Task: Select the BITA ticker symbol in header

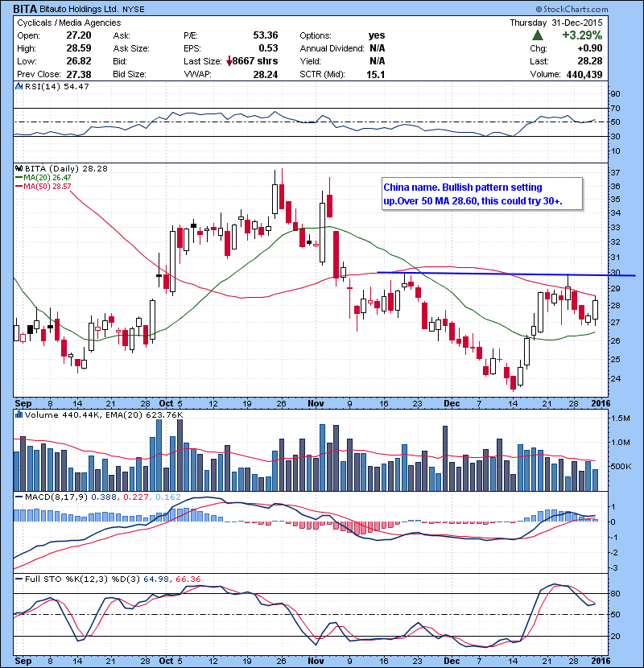Action: (x=25, y=9)
